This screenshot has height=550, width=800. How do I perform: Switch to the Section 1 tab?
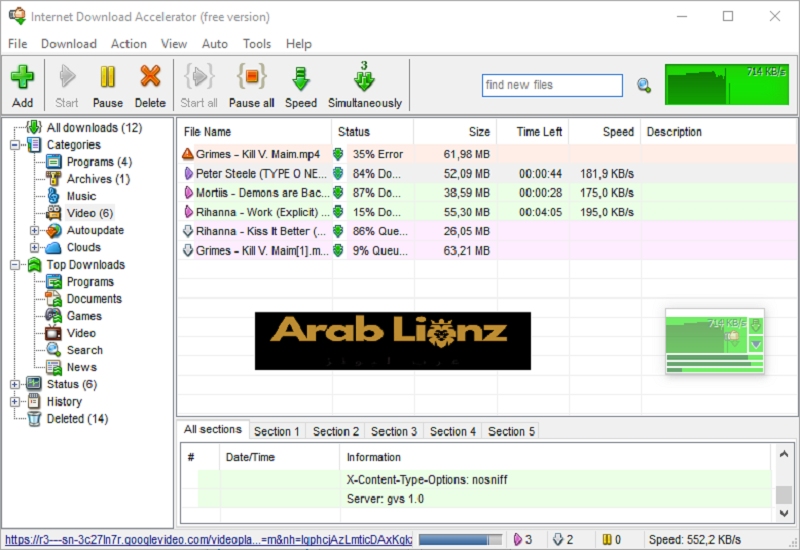tap(277, 432)
